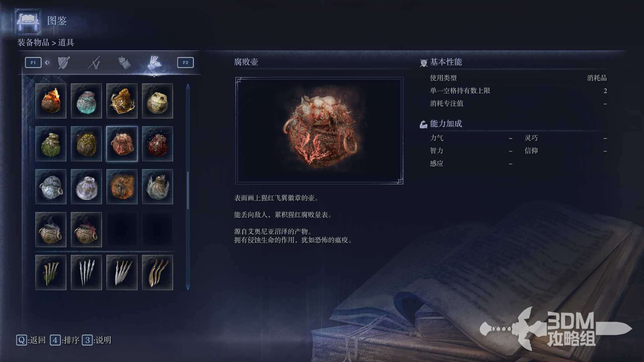Select the lightning pot with yellow sparks
This screenshot has height=362, width=644.
[122, 101]
